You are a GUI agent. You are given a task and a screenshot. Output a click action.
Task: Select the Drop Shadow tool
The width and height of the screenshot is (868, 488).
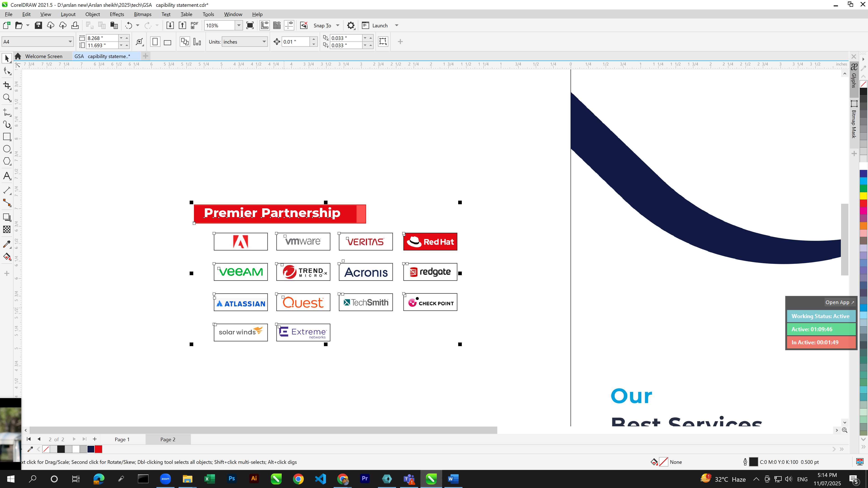coord(7,217)
